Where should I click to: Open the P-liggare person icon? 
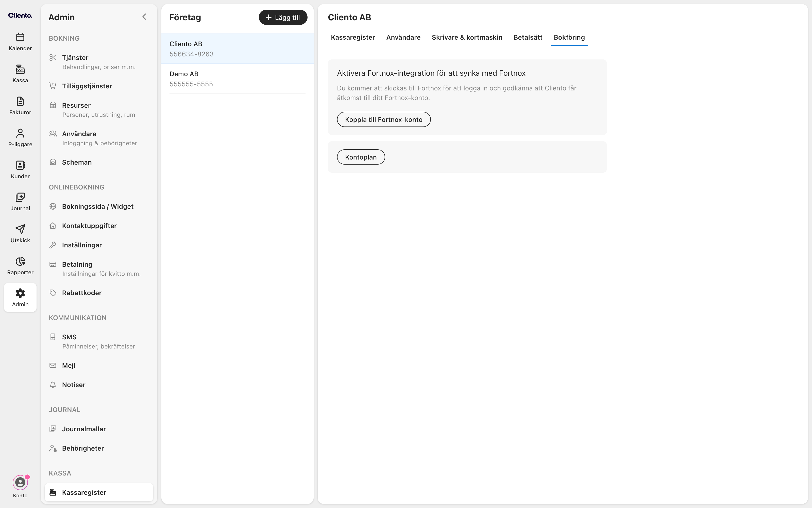click(x=20, y=133)
